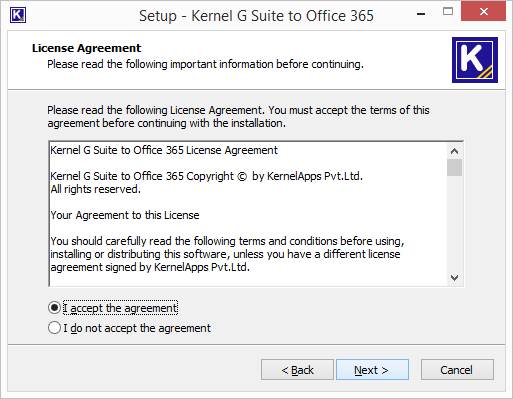Click the empty scrollbar track below the thumb
This screenshot has width=513, height=399.
pos(454,223)
